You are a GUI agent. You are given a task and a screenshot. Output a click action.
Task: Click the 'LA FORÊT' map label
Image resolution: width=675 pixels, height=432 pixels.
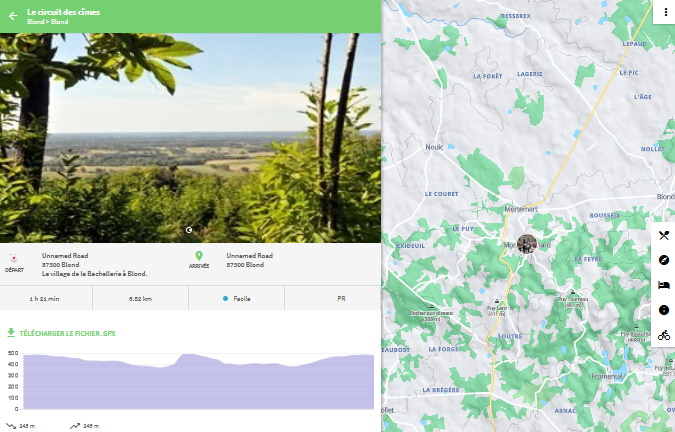click(488, 76)
